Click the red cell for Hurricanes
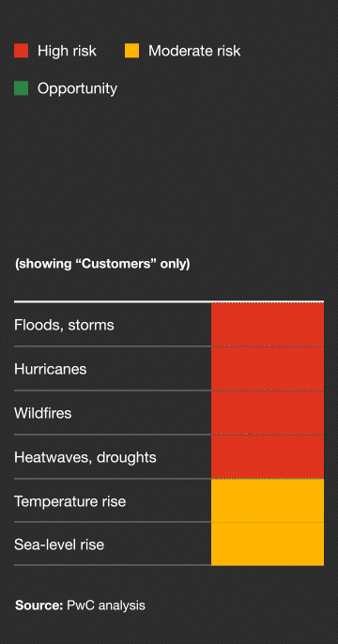 click(x=268, y=368)
